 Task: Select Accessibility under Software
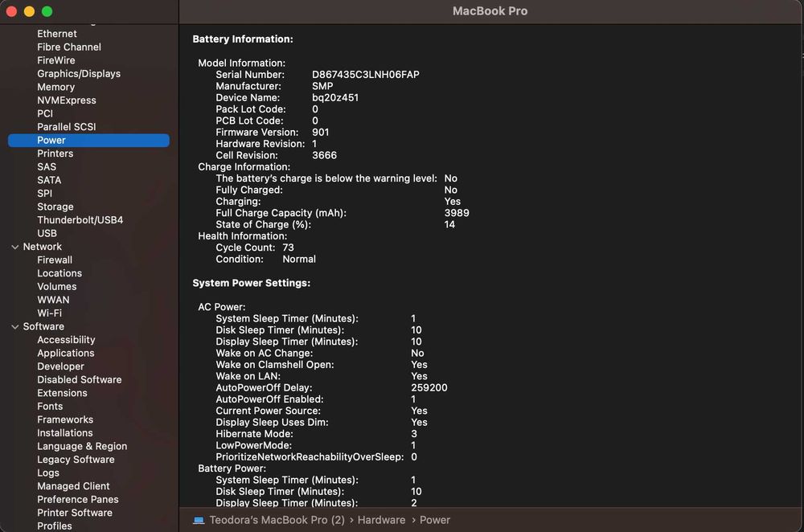pos(66,340)
